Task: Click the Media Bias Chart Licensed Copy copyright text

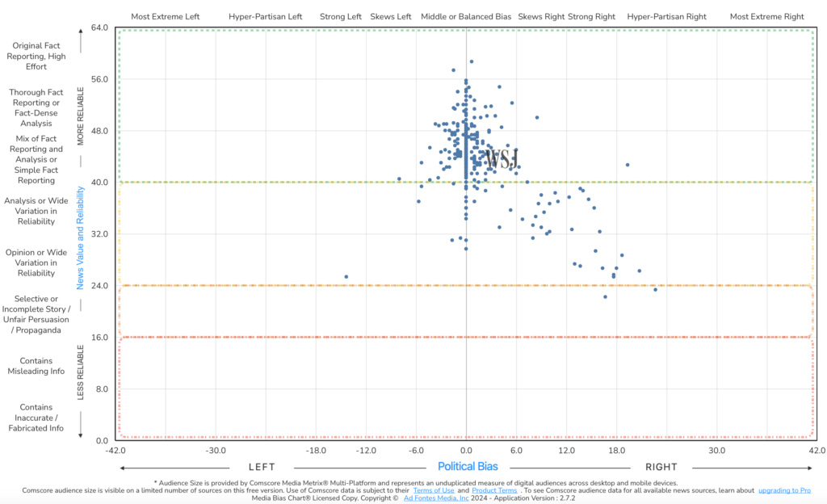Action: pyautogui.click(x=325, y=498)
